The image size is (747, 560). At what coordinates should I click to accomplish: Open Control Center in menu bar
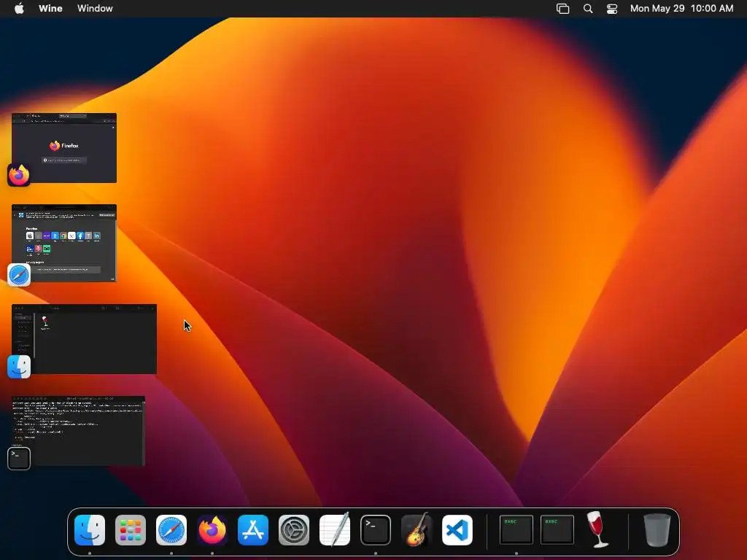coord(612,9)
